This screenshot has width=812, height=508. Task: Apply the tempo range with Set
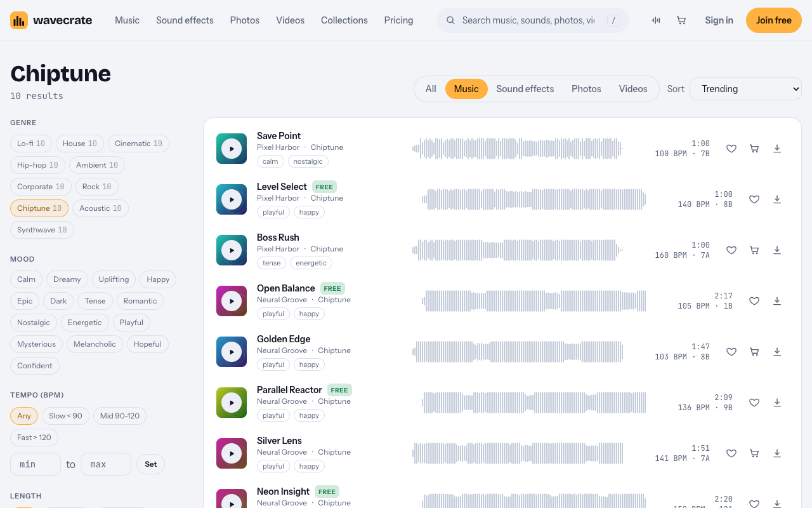[150, 464]
